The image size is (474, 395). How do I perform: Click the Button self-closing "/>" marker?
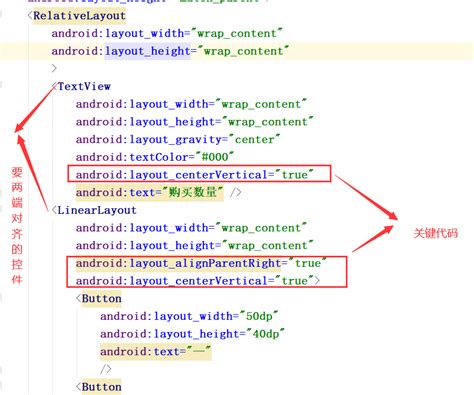coord(106,369)
